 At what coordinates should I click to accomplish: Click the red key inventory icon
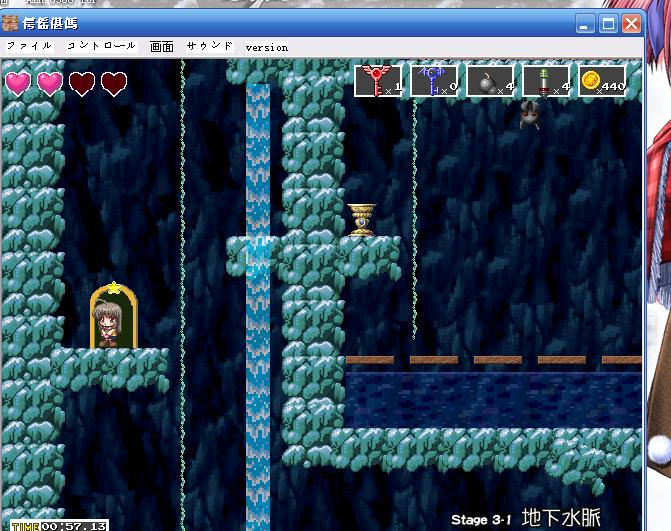click(378, 81)
